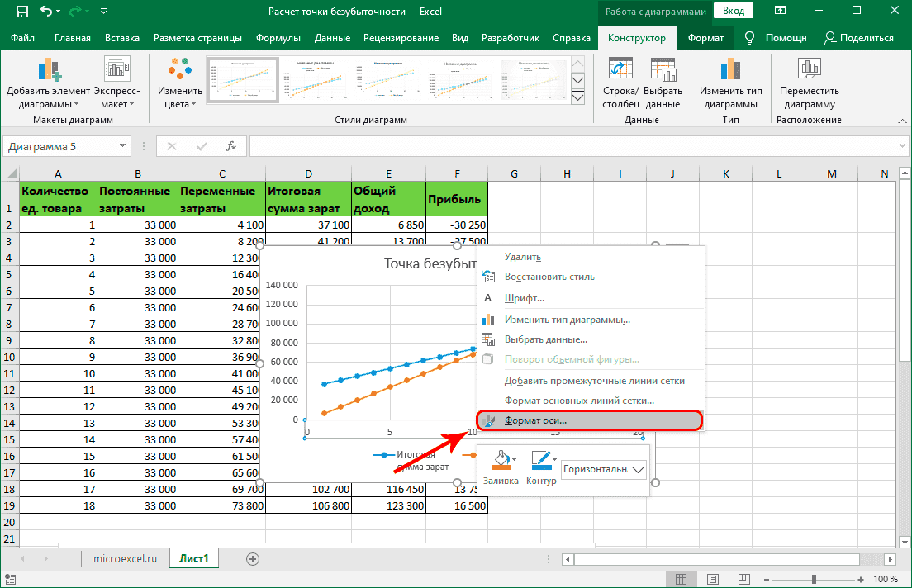Switch to the Format (Формат) ribbon tab
The width and height of the screenshot is (912, 588).
(x=706, y=38)
